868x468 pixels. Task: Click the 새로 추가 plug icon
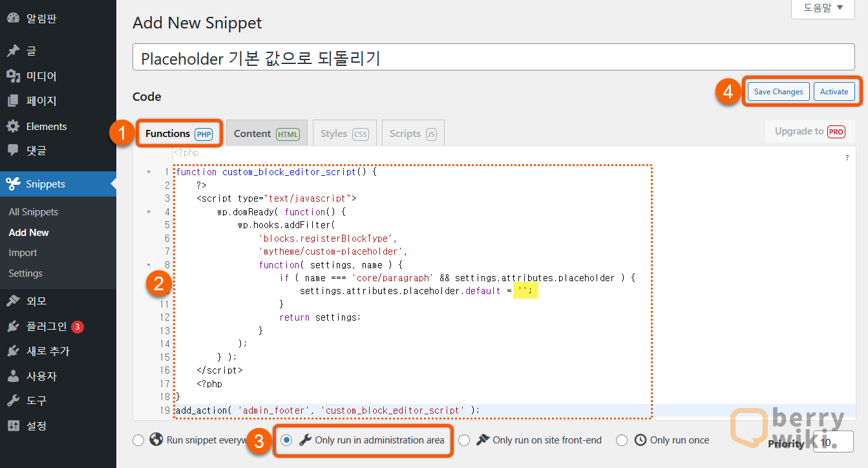(x=13, y=351)
